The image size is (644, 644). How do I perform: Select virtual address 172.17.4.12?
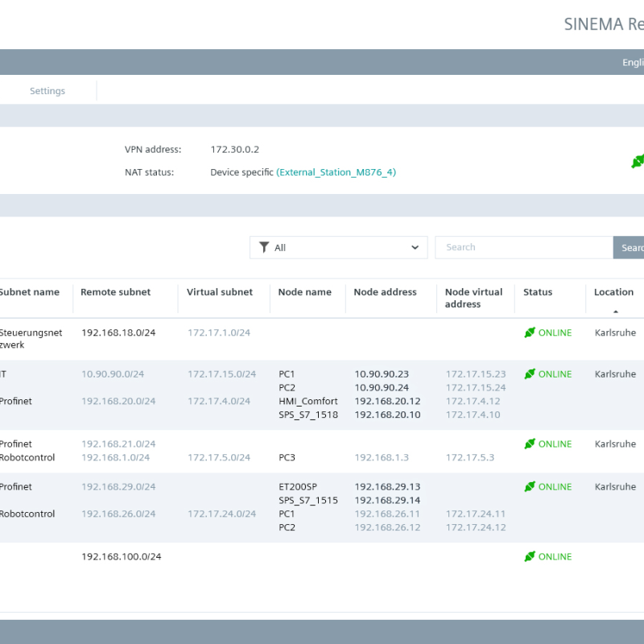click(x=473, y=401)
